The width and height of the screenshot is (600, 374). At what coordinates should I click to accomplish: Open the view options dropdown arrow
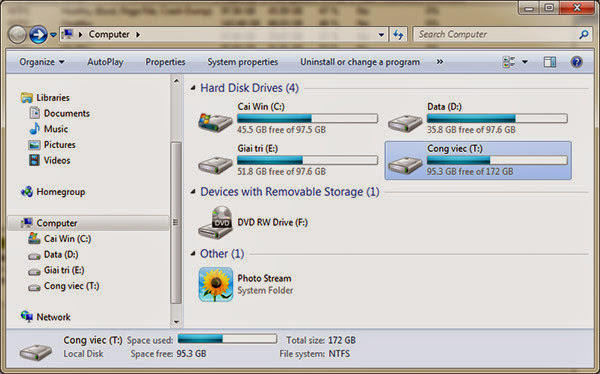pos(525,62)
